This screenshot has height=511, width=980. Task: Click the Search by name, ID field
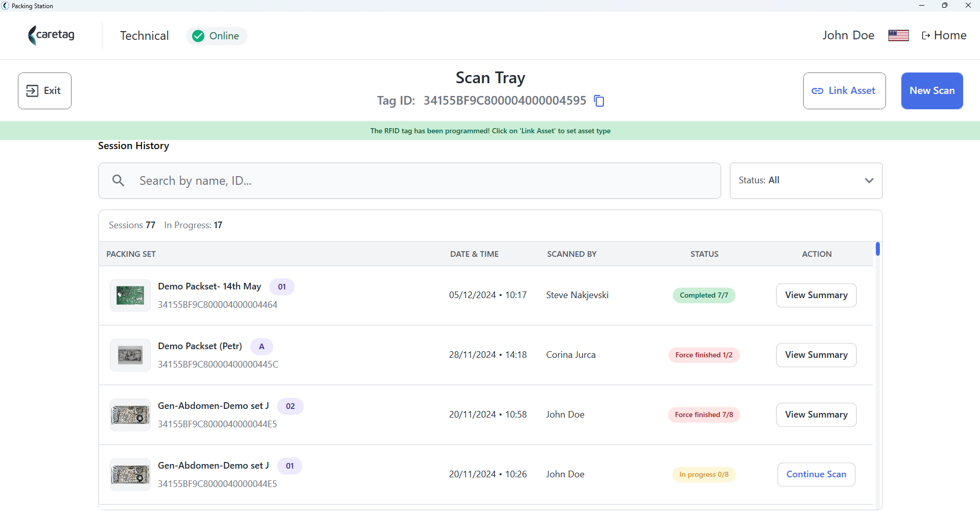(x=409, y=181)
